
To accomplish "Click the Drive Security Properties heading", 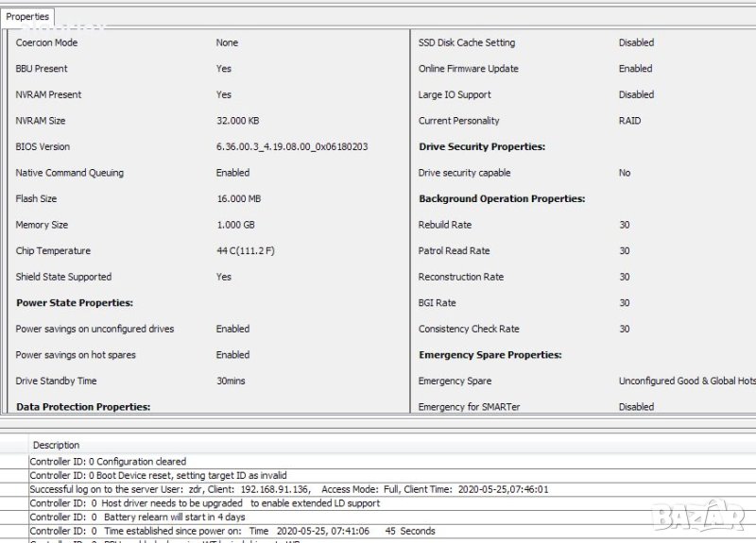I will tap(481, 147).
